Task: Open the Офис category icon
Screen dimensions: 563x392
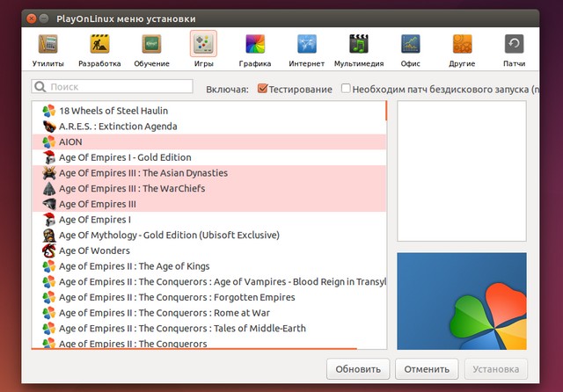Action: 411,44
